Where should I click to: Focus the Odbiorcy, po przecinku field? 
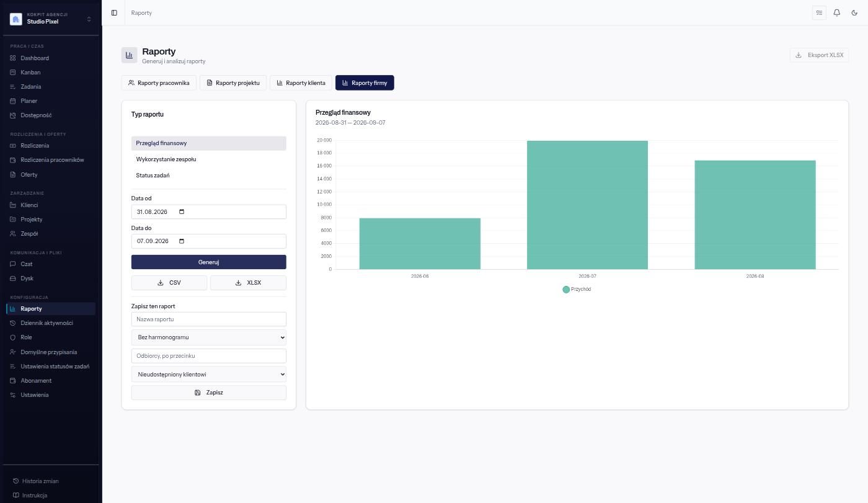click(x=209, y=356)
